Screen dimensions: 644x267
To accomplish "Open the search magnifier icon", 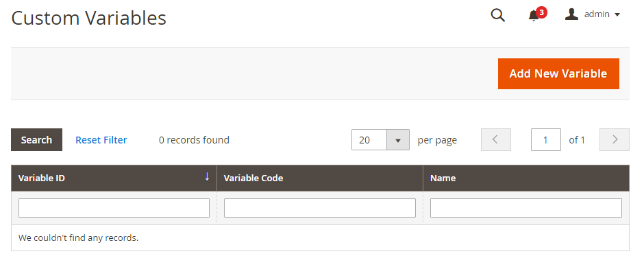I will [498, 15].
